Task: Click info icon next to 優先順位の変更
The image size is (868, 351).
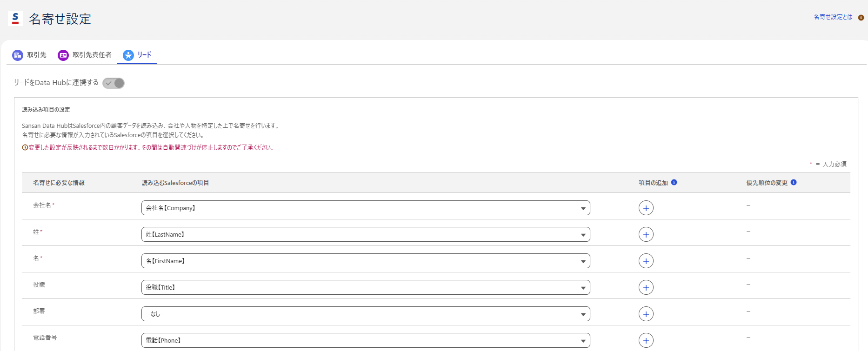Action: pos(794,182)
